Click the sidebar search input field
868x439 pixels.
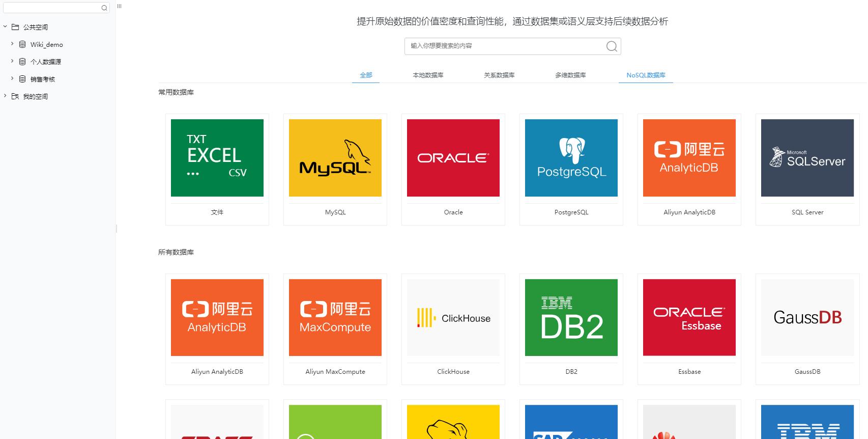click(x=56, y=8)
